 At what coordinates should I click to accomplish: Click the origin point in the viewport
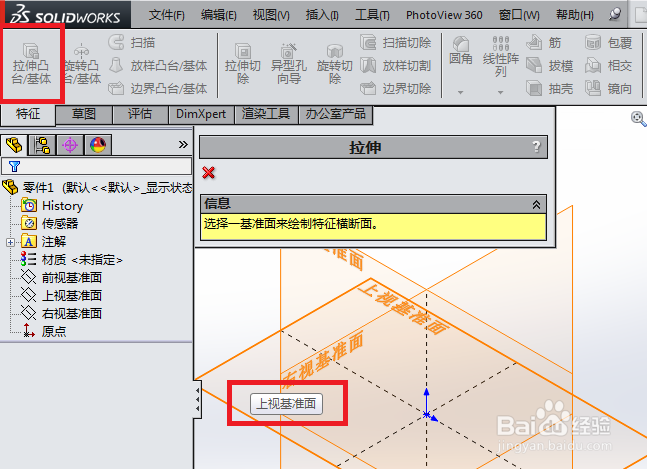(x=427, y=414)
